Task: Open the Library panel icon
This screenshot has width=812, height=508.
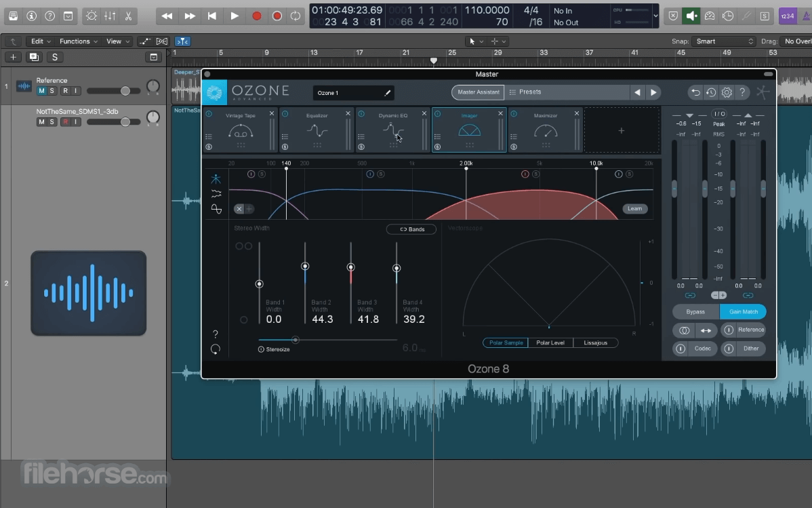Action: pos(13,16)
